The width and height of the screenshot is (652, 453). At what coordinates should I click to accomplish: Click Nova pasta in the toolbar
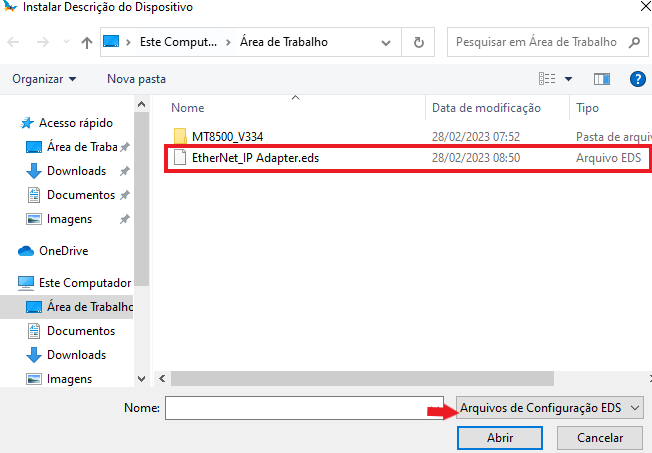coord(136,78)
